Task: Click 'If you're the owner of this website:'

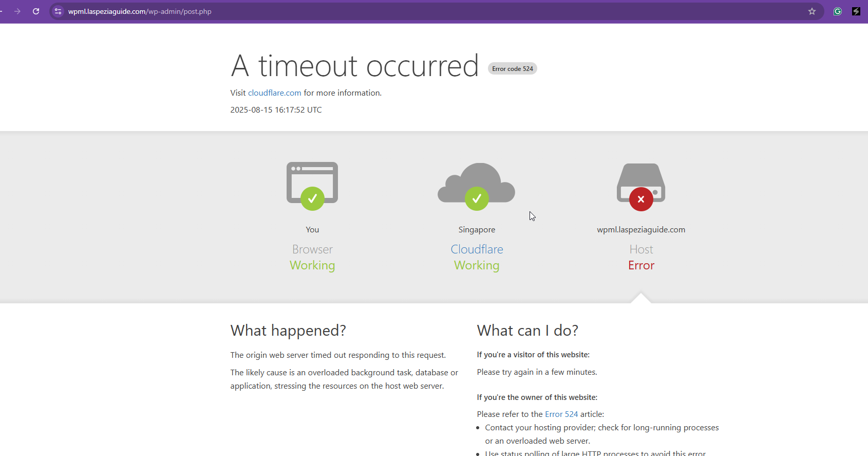Action: click(537, 397)
